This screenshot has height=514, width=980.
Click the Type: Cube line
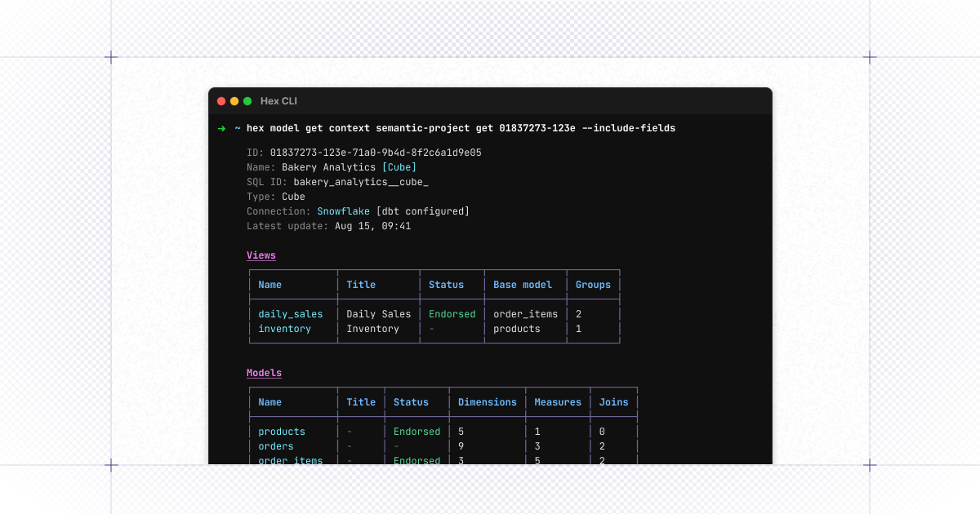(276, 197)
